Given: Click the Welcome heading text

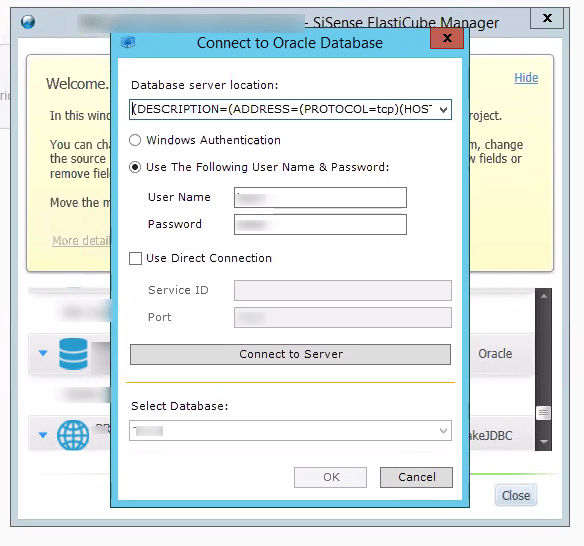Looking at the screenshot, I should [x=77, y=83].
